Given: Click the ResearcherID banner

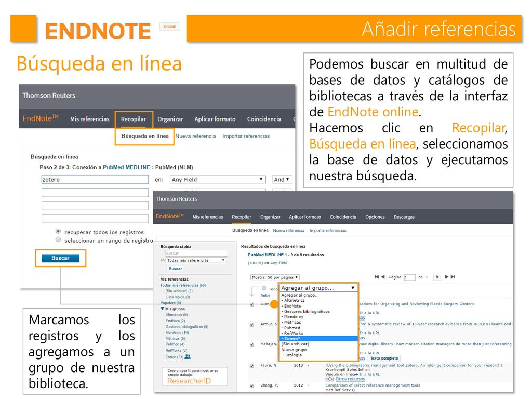Looking at the screenshot, I should (x=195, y=377).
